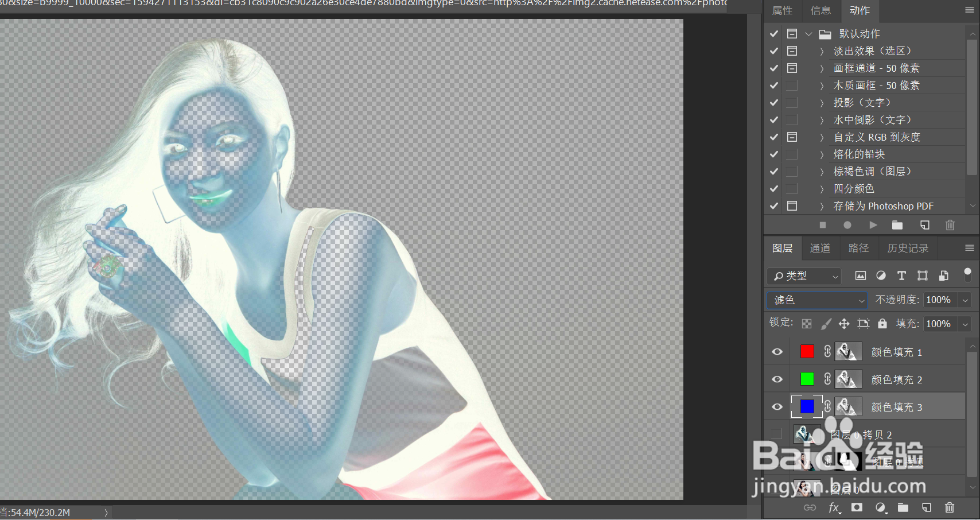Viewport: 980px width, 520px height.
Task: Add a layer style (fx)
Action: (x=834, y=507)
